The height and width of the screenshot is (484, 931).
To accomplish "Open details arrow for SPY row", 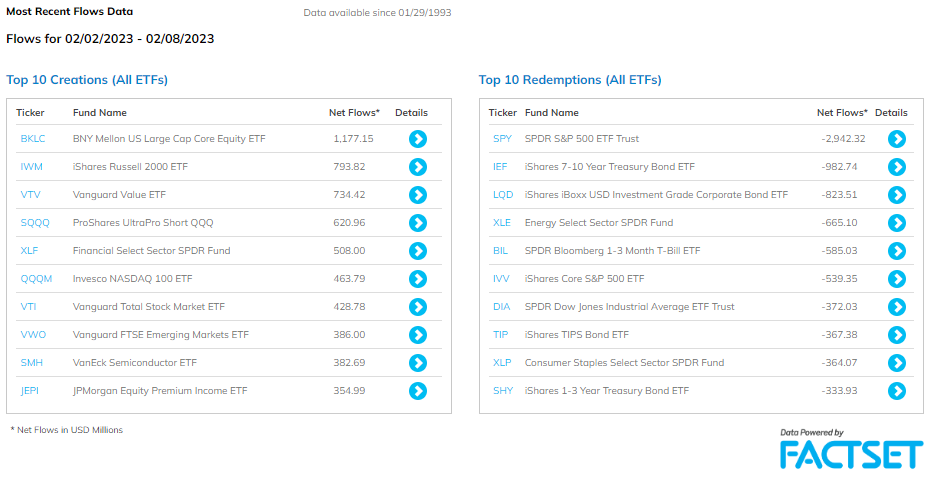I will tap(897, 139).
